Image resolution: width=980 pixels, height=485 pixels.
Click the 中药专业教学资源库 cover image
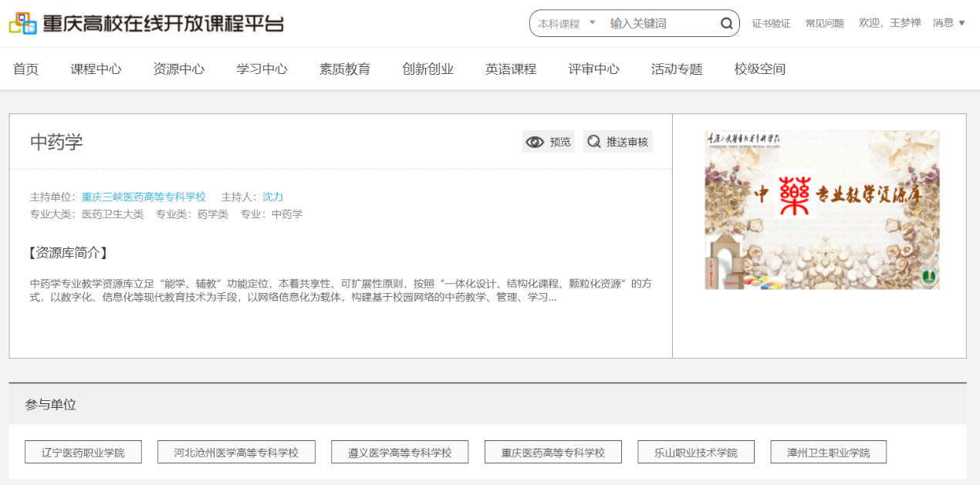(822, 210)
